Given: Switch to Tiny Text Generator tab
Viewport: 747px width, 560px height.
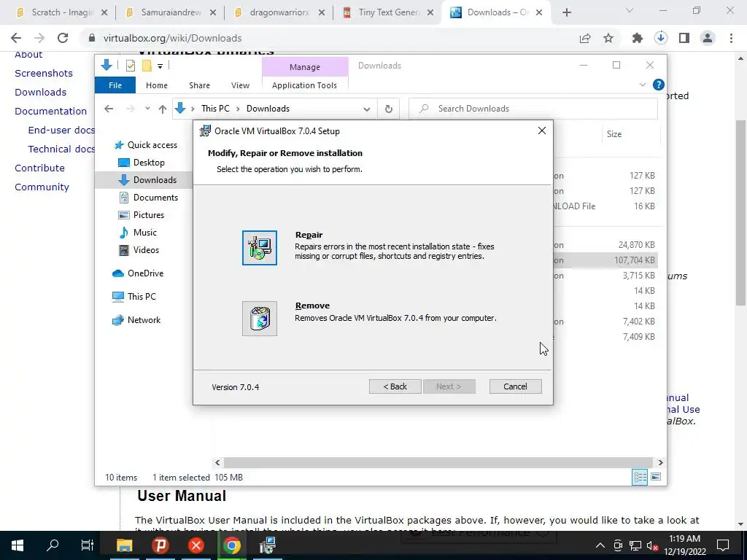Looking at the screenshot, I should 388,12.
